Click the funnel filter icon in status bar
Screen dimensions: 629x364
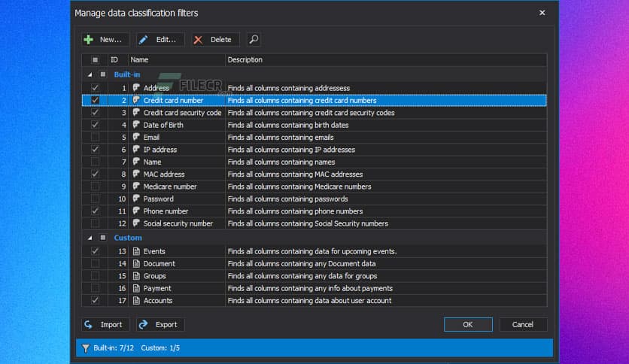point(86,348)
